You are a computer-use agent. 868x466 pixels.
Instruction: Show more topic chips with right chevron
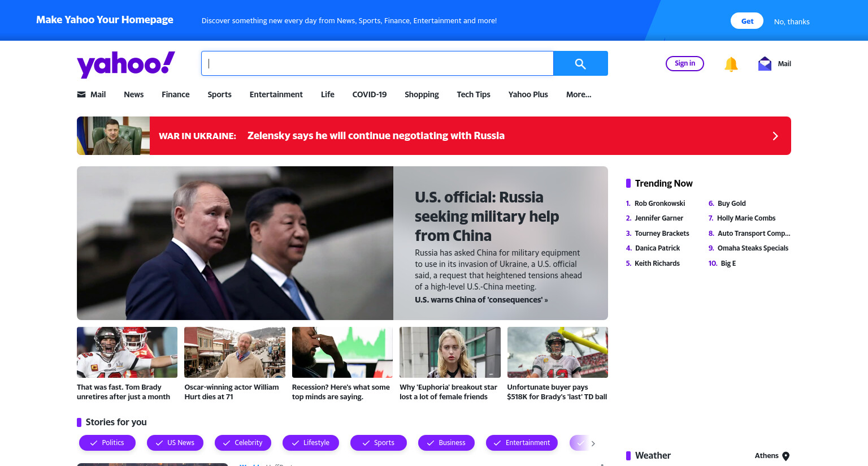tap(593, 443)
